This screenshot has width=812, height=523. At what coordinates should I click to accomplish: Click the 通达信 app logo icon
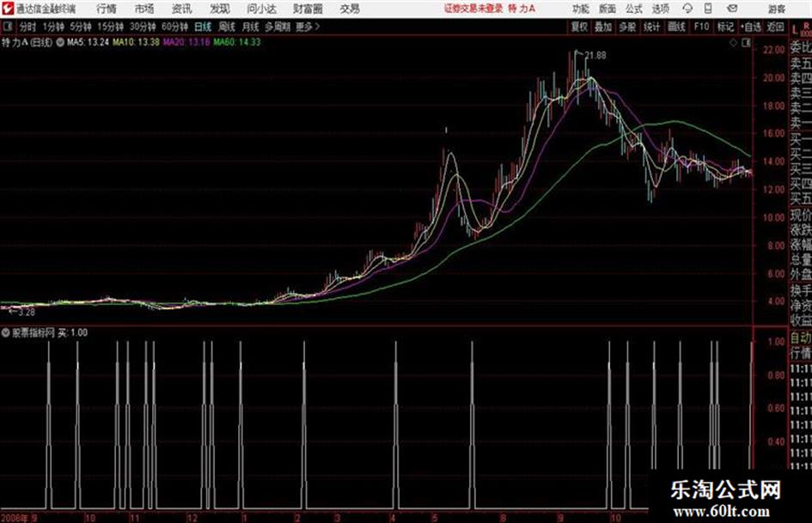(7, 8)
